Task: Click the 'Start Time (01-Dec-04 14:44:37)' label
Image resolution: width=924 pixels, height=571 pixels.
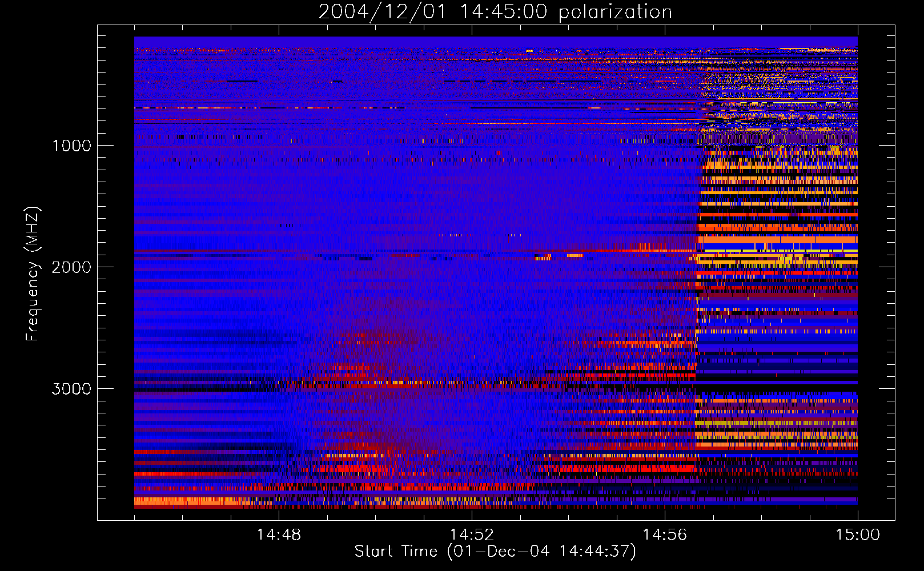Action: tap(495, 552)
